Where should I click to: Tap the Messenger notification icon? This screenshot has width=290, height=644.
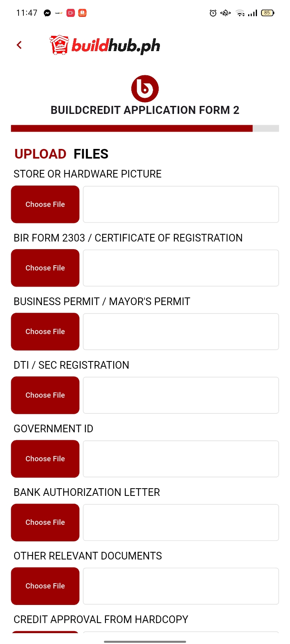pyautogui.click(x=47, y=13)
